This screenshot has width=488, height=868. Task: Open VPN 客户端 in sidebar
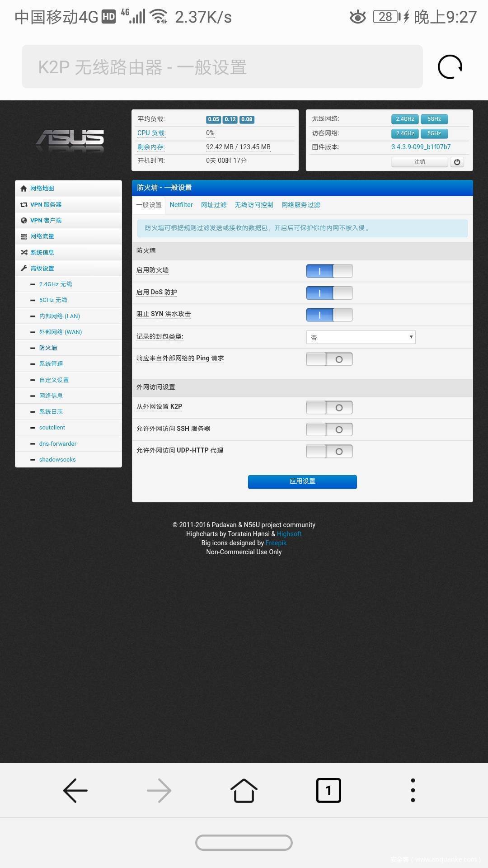(69, 220)
